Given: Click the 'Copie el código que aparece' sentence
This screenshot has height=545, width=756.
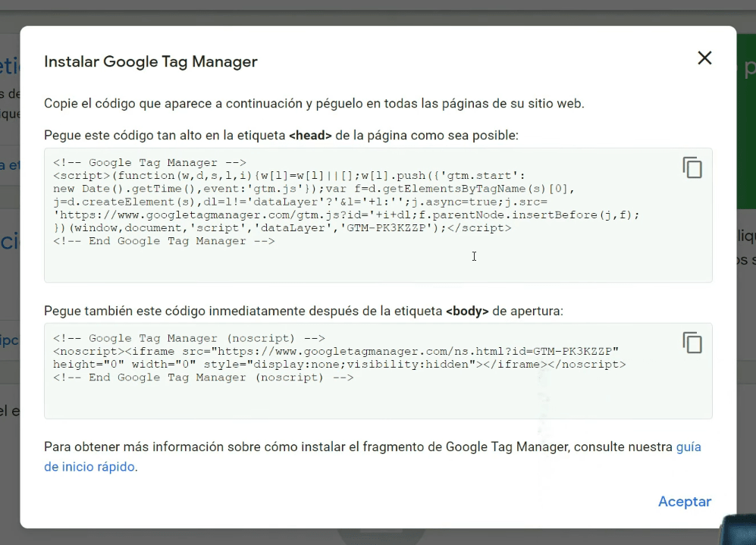Looking at the screenshot, I should tap(314, 104).
